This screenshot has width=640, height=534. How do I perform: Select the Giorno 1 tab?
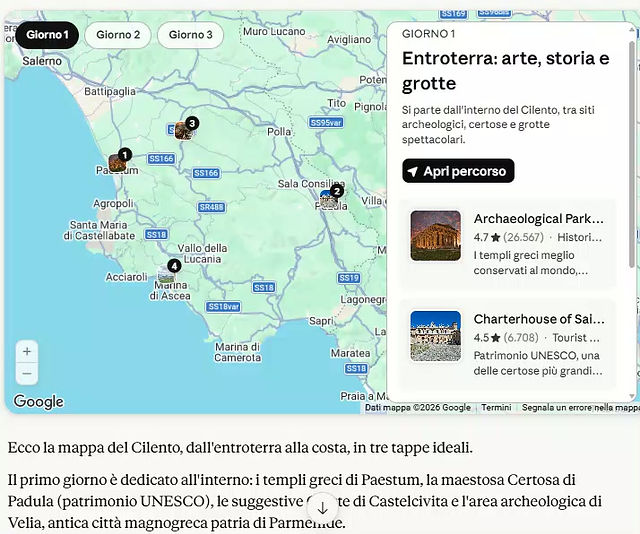[x=47, y=35]
